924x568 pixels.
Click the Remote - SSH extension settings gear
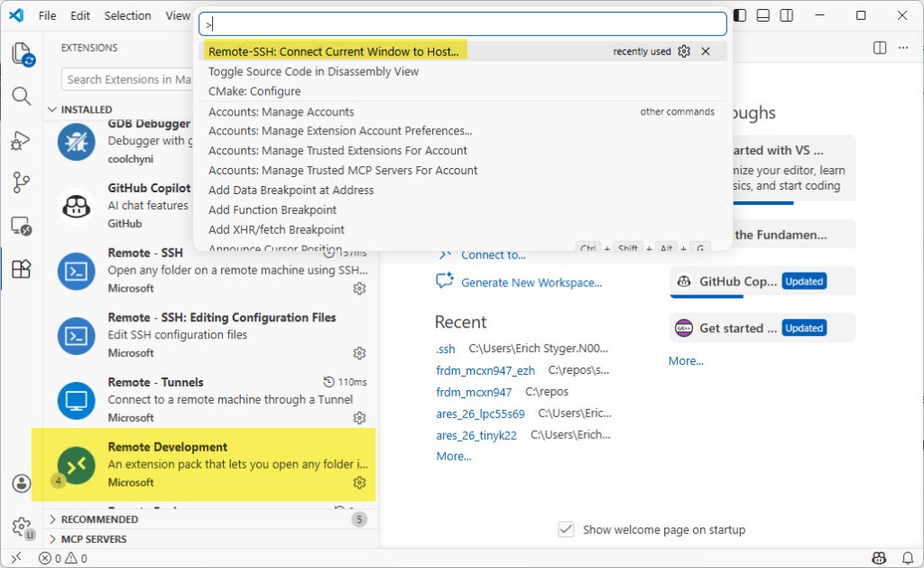coord(359,288)
